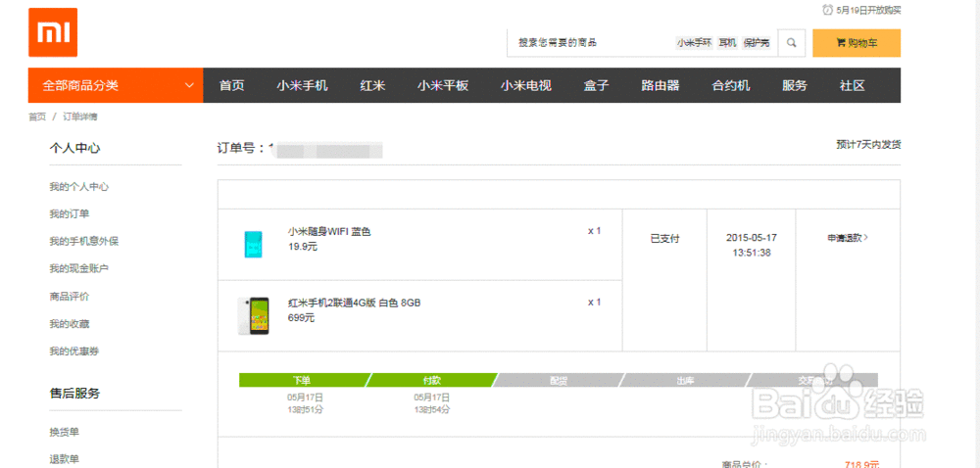Viewport: 980px width, 468px height.
Task: Select the 耳机 search suggestion
Action: pyautogui.click(x=727, y=43)
